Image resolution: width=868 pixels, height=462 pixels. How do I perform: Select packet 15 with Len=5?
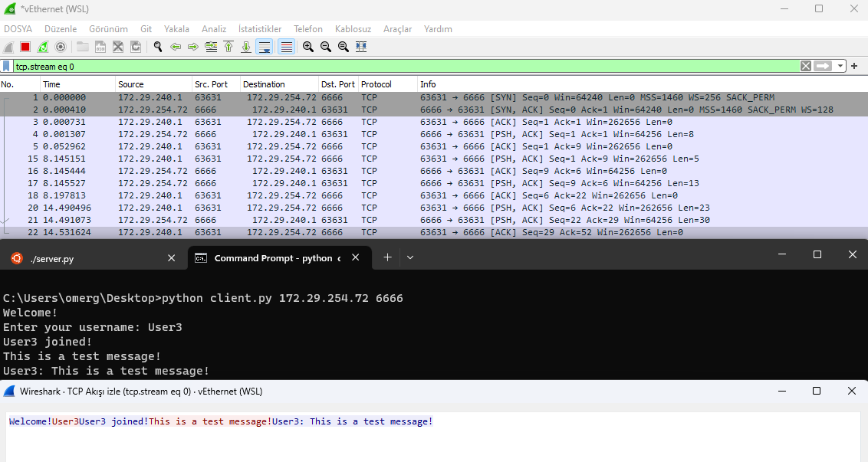click(434, 159)
